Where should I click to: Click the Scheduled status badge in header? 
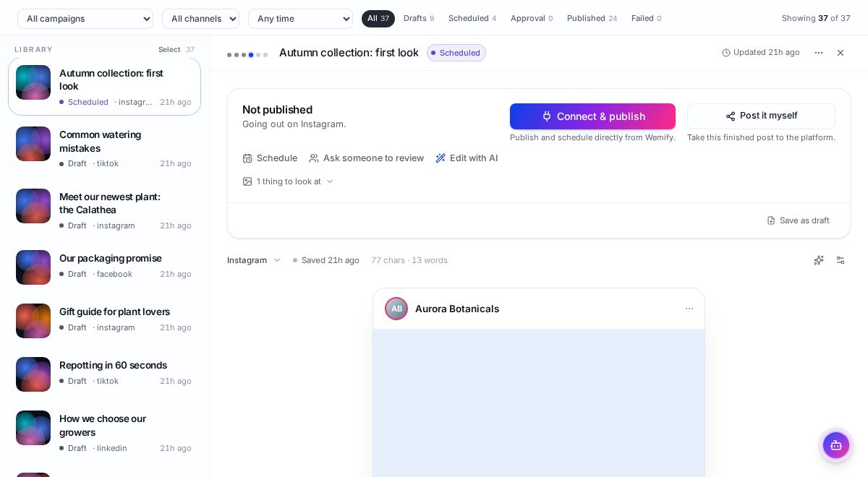coord(456,53)
